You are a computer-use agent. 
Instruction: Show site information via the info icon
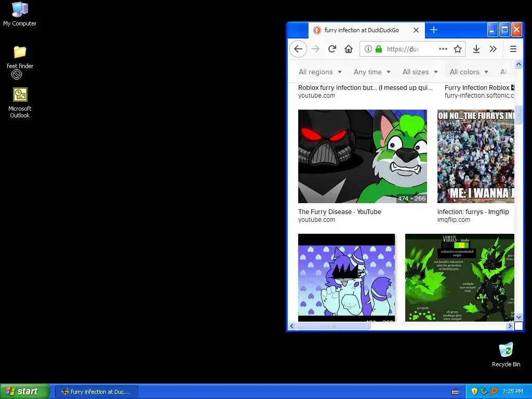368,49
